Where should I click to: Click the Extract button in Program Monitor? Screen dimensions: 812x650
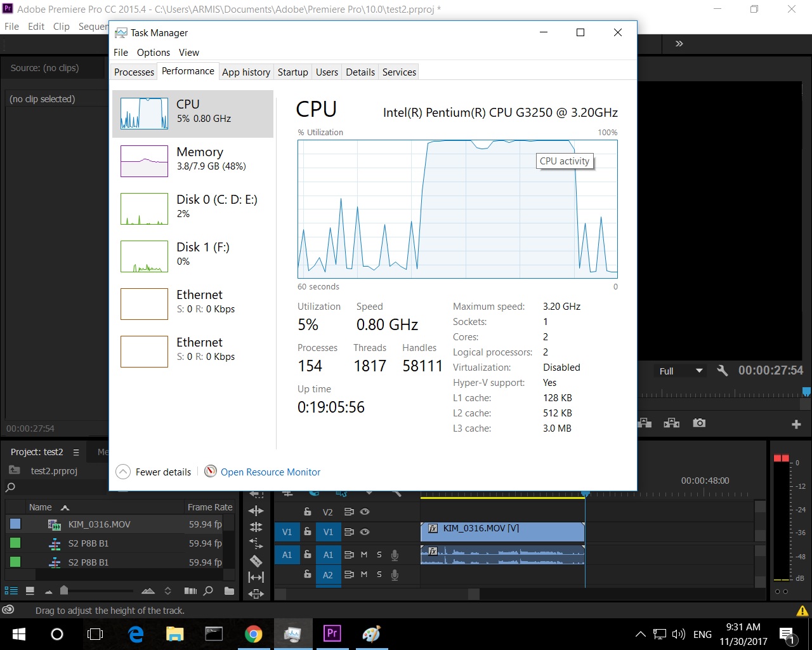[x=672, y=423]
